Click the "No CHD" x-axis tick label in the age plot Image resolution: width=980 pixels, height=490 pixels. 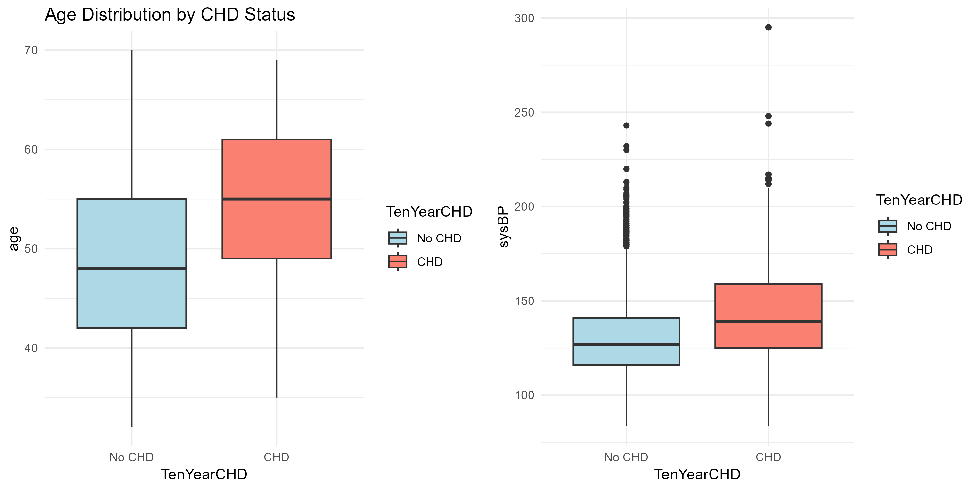(131, 457)
